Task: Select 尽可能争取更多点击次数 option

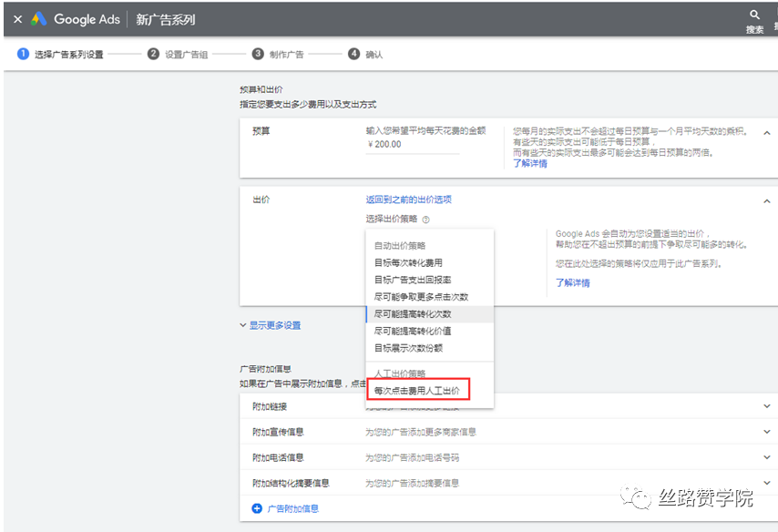Action: click(422, 295)
